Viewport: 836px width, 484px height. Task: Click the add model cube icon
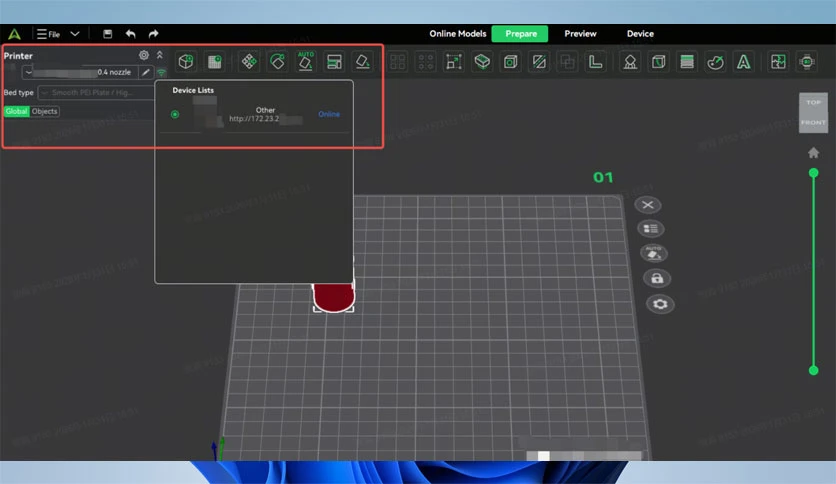(x=186, y=62)
